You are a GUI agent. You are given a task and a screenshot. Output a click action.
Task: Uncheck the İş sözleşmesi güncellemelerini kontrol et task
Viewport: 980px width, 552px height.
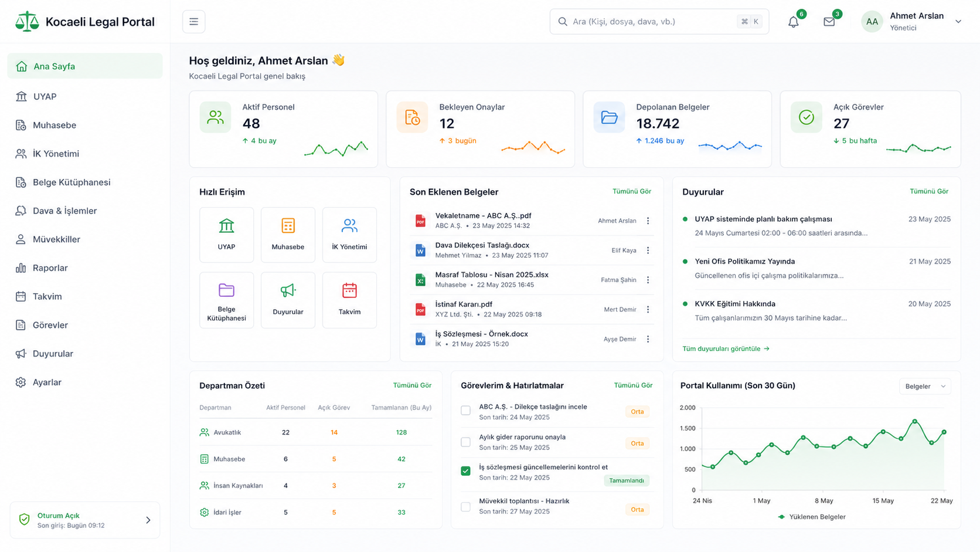pos(465,470)
